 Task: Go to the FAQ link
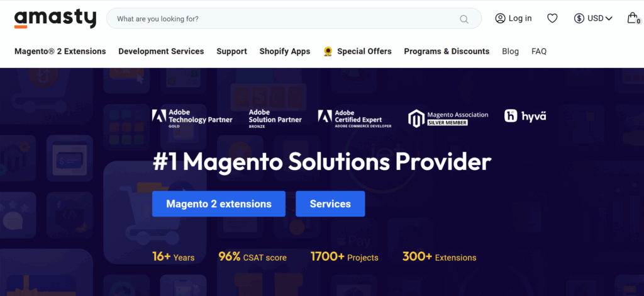click(539, 52)
